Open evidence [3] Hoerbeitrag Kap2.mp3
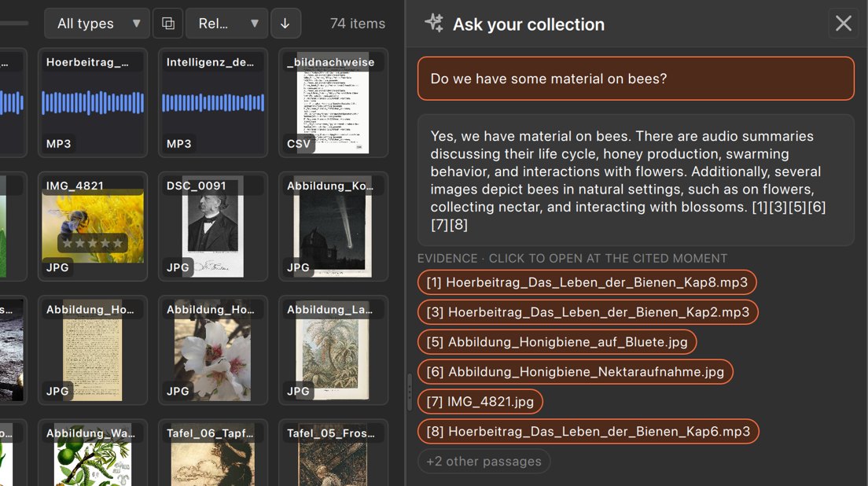This screenshot has height=486, width=868. (588, 312)
